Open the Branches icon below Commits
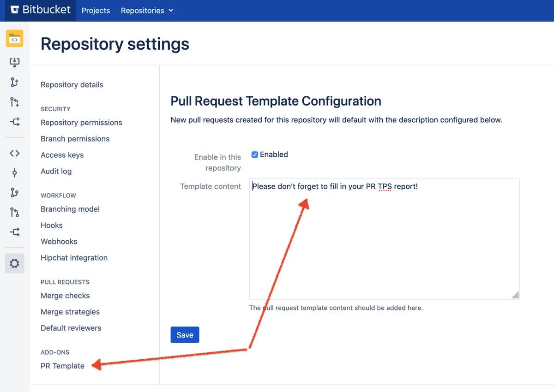The height and width of the screenshot is (392, 554). (x=15, y=193)
